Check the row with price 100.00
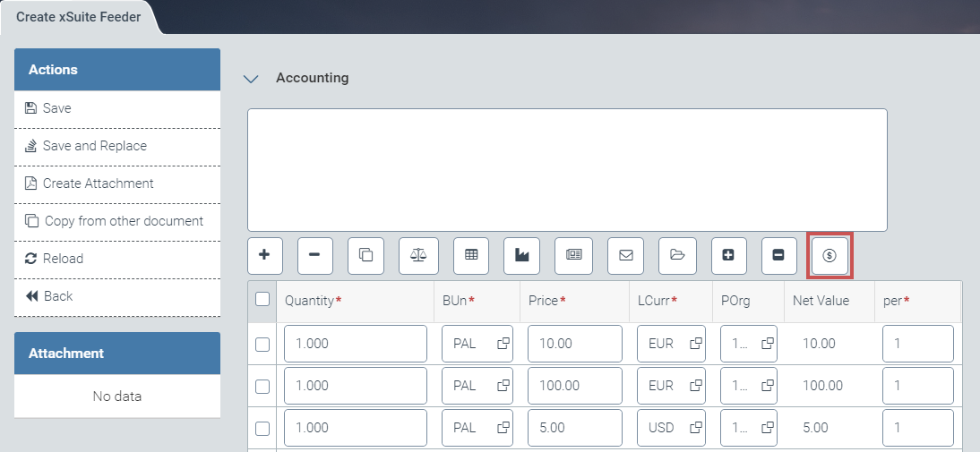Image resolution: width=980 pixels, height=452 pixels. click(x=262, y=386)
